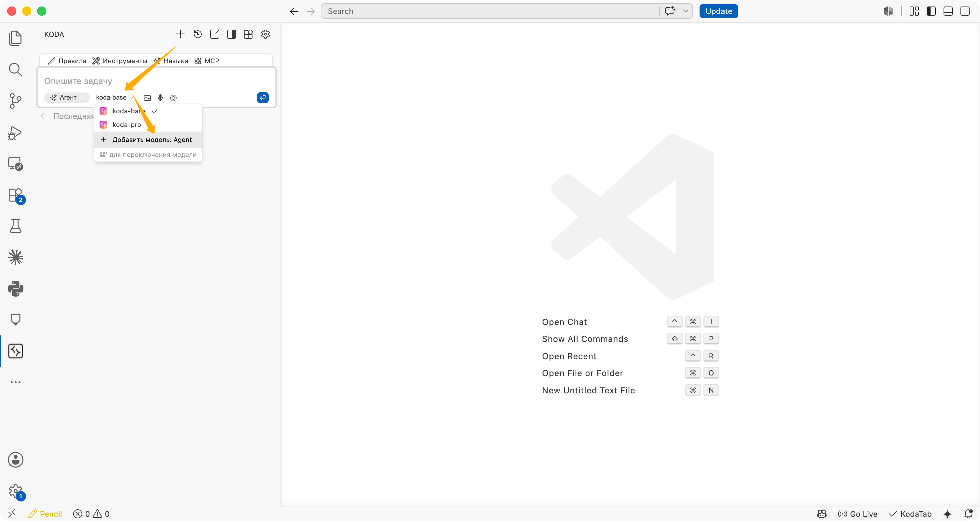980x521 pixels.
Task: Click the Update button
Action: click(718, 11)
